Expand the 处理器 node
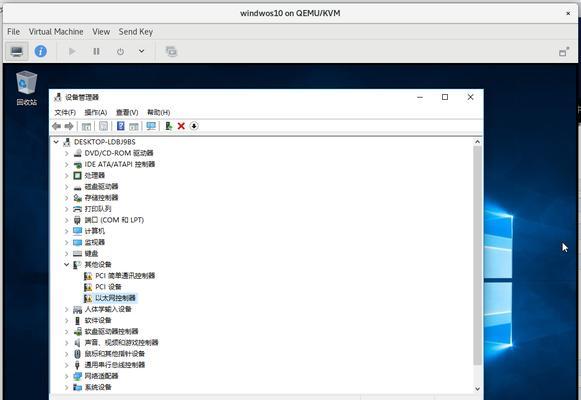Screen dimensions: 581x400 click(x=67, y=175)
